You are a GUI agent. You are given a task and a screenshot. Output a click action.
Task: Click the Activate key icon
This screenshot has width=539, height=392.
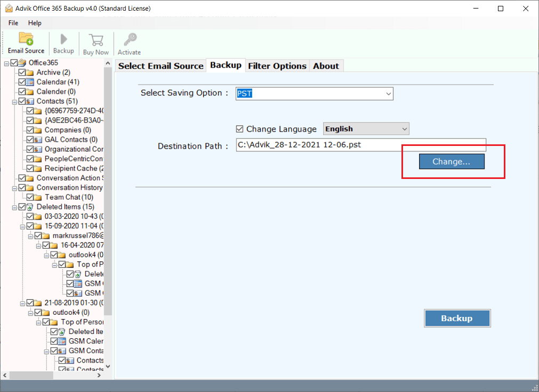(130, 39)
